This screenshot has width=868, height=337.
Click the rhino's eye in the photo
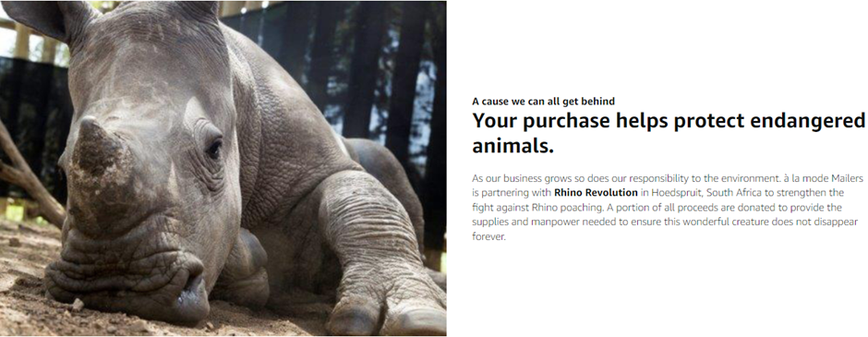[x=213, y=149]
